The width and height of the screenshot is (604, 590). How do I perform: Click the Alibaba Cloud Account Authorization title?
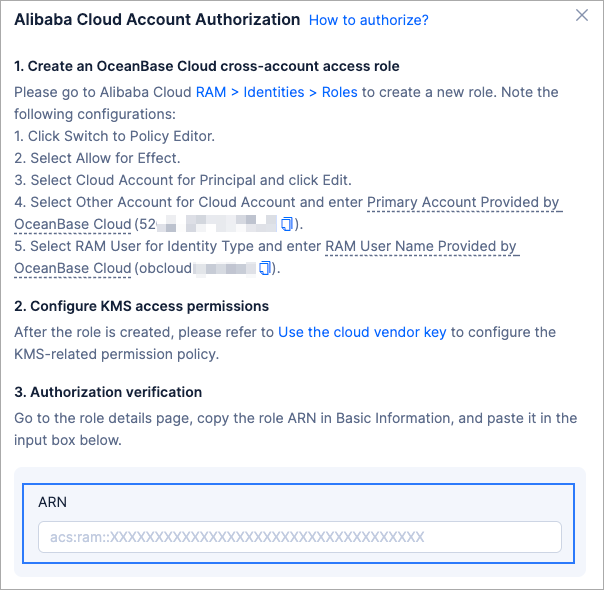coord(157,19)
